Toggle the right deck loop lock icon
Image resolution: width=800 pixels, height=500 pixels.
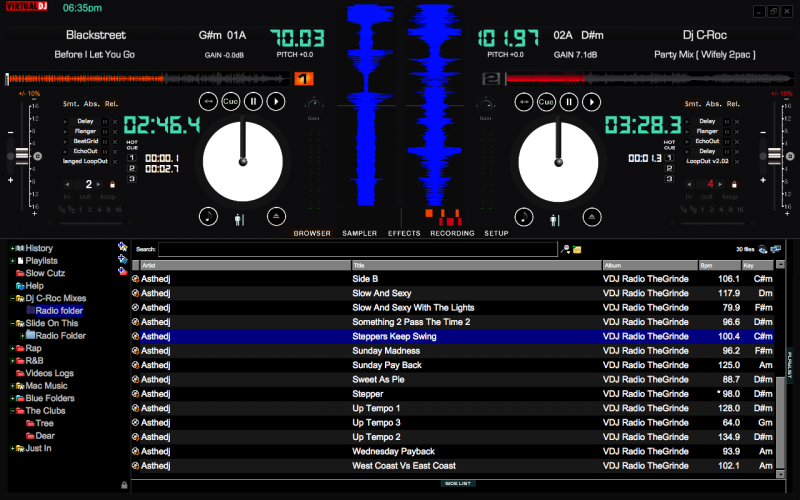pyautogui.click(x=734, y=184)
